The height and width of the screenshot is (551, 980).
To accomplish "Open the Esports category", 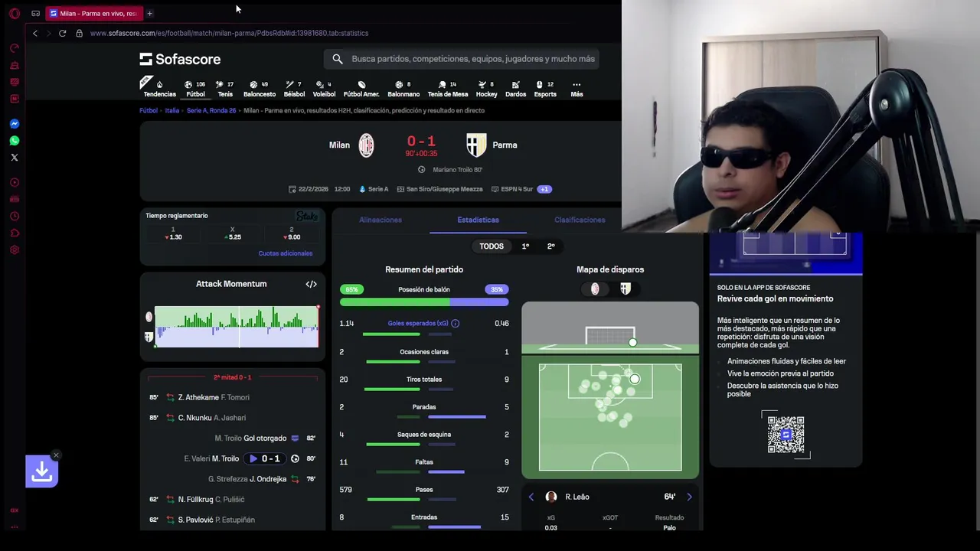I will 545,89.
